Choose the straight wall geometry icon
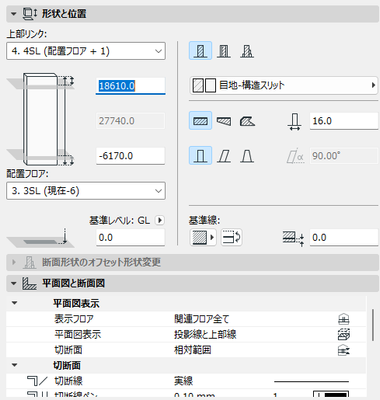The image size is (380, 400). click(200, 121)
